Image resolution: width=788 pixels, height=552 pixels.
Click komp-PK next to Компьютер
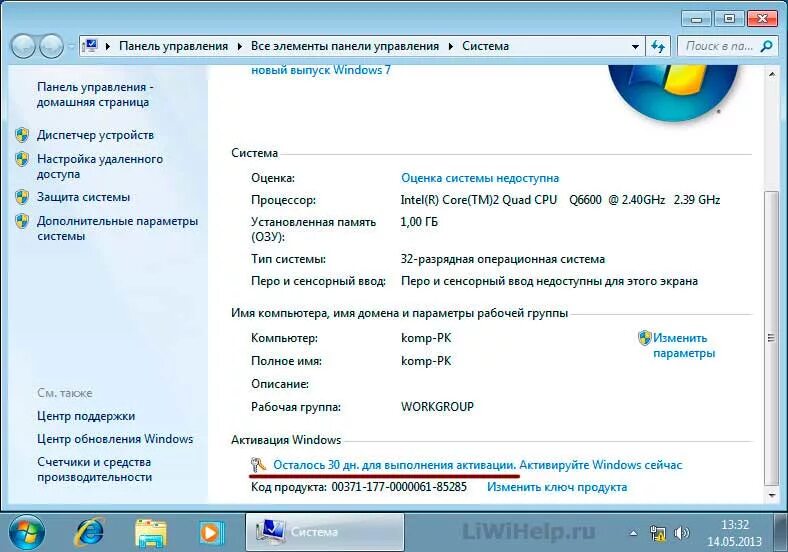pos(426,338)
